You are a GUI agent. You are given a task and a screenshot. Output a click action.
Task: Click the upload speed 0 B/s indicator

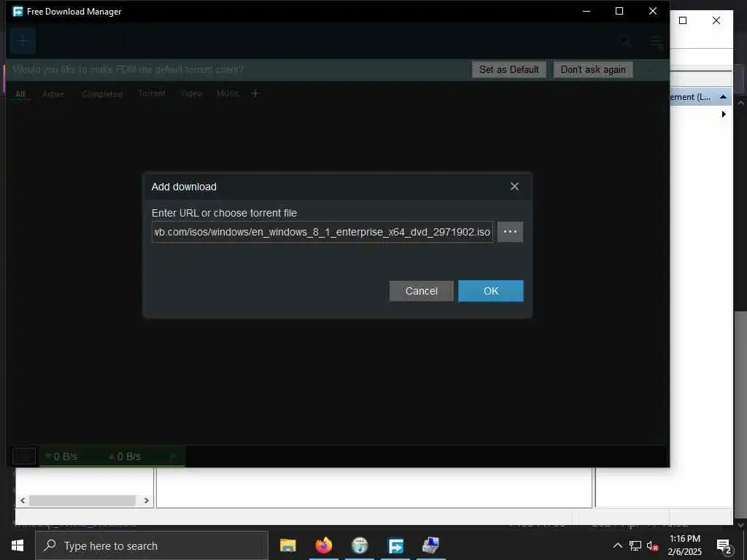[125, 456]
